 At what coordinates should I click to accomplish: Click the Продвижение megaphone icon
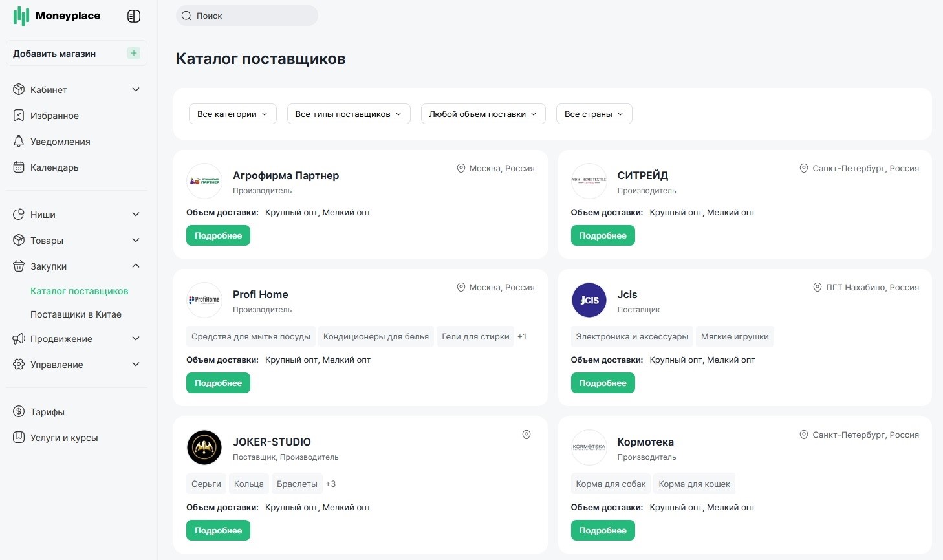[x=19, y=338]
